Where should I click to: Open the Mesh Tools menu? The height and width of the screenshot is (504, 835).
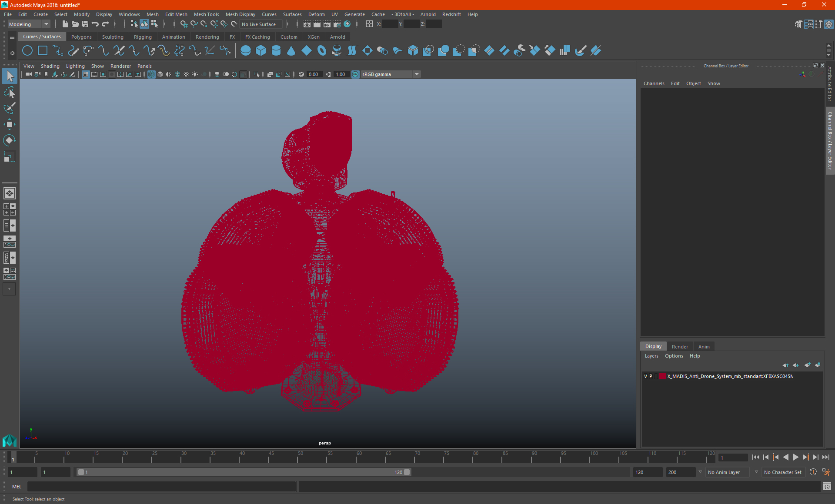(206, 14)
